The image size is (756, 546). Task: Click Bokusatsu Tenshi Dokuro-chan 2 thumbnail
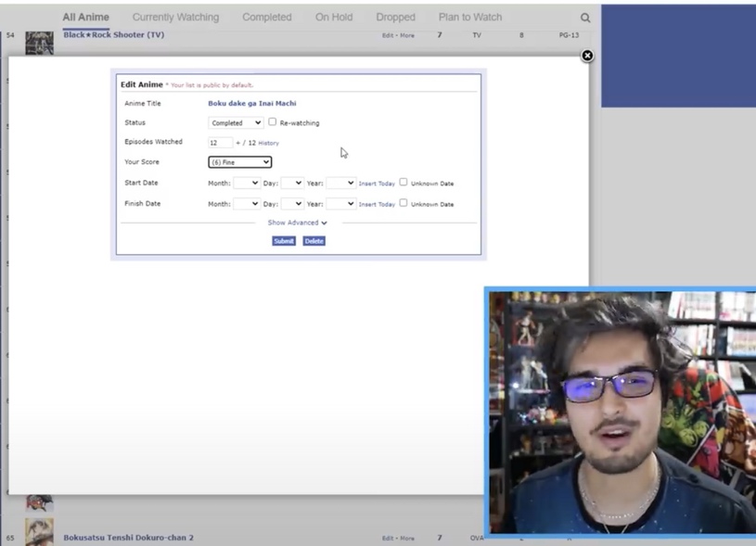(x=39, y=532)
